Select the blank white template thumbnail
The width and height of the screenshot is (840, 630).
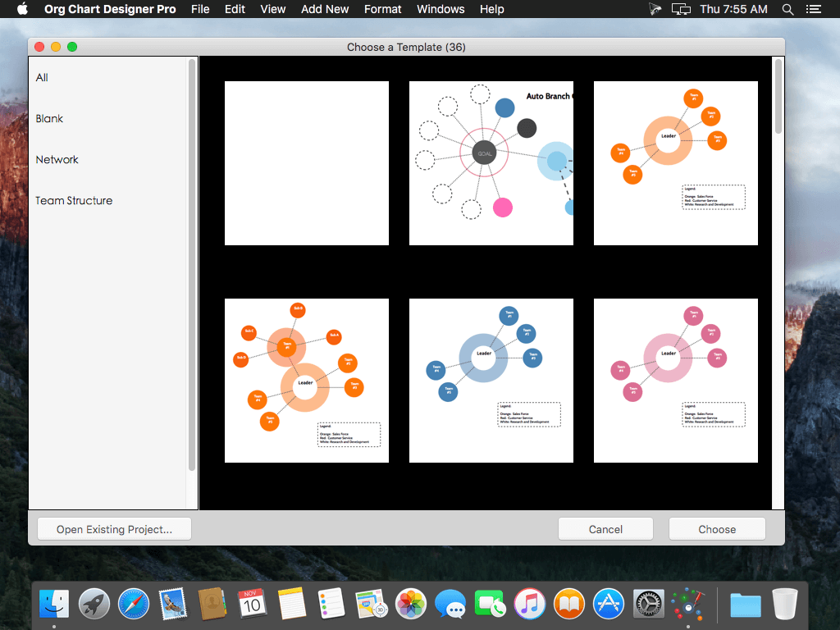[x=307, y=163]
